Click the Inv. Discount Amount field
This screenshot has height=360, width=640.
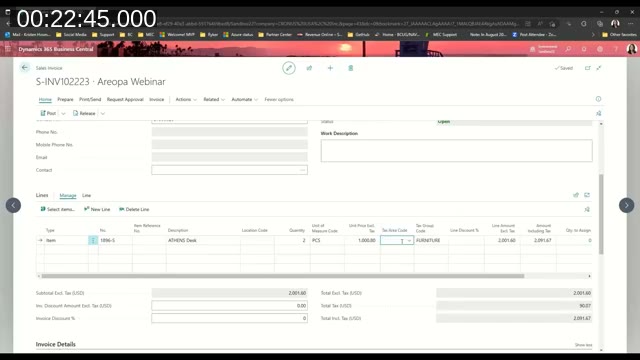pyautogui.click(x=229, y=306)
